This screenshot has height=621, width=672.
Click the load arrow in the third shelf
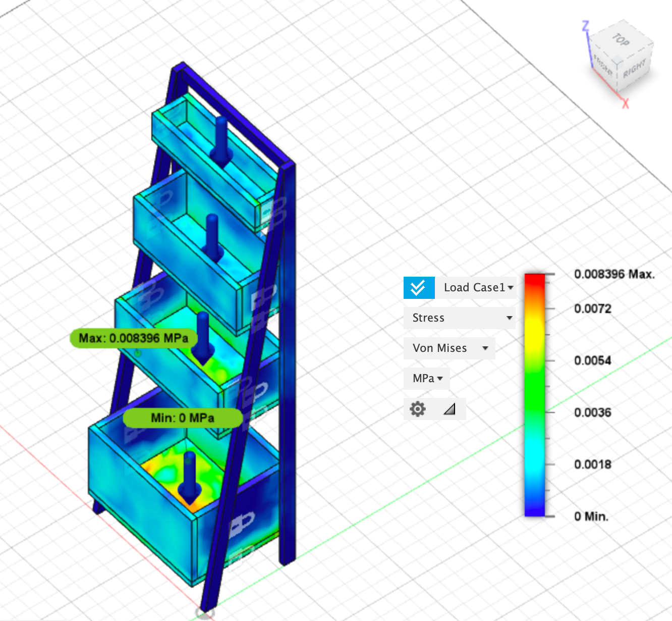(203, 338)
